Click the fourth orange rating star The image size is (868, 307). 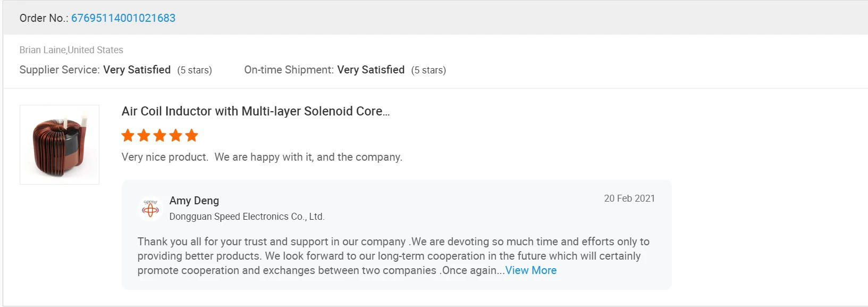pyautogui.click(x=176, y=136)
